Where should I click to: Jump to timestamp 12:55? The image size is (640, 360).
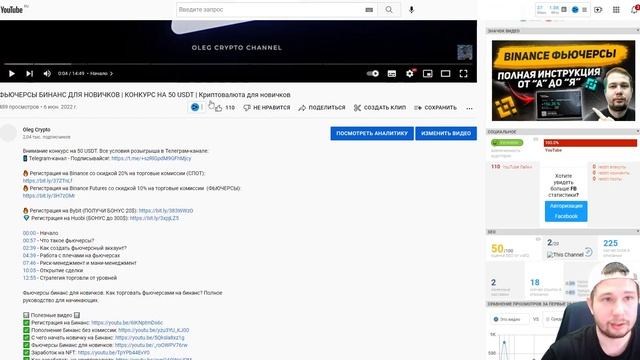pyautogui.click(x=29, y=278)
